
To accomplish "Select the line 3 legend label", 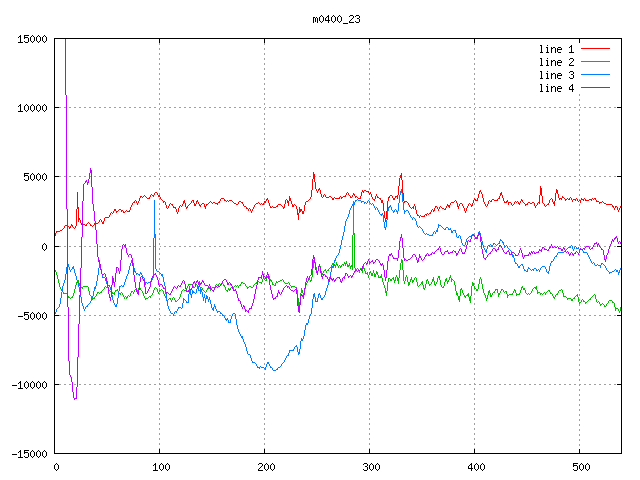I will [557, 75].
